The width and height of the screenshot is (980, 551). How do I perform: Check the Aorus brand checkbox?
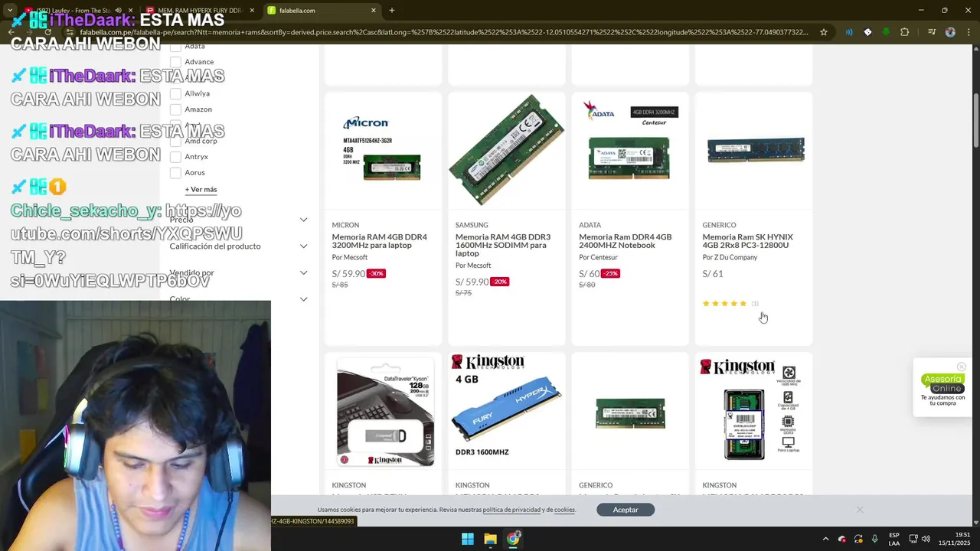click(175, 173)
